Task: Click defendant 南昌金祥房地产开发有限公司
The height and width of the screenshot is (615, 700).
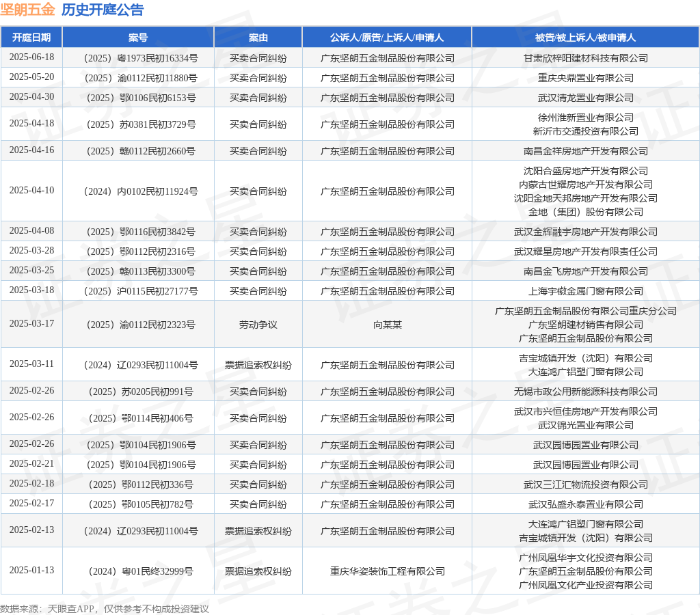Action: pos(586,151)
